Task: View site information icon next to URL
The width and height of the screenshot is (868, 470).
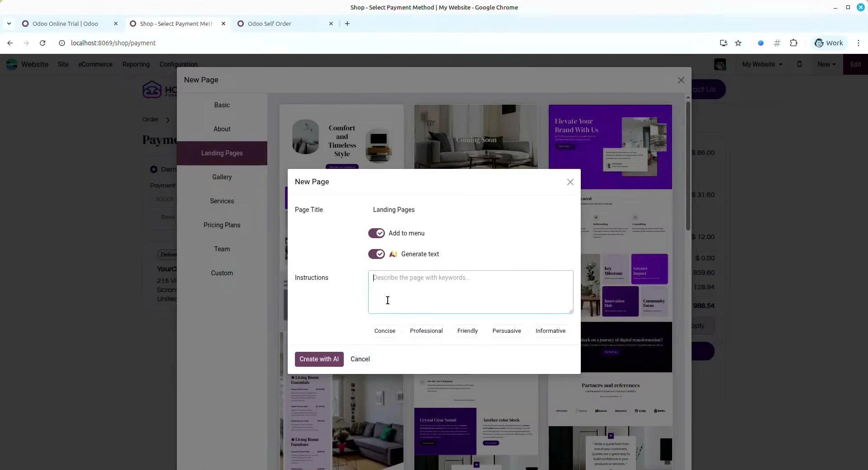Action: tap(62, 43)
